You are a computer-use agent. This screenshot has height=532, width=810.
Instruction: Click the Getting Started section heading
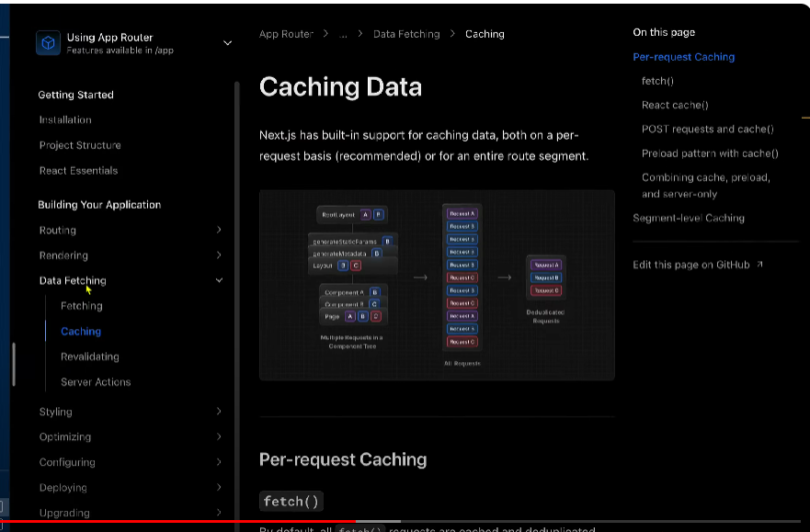(76, 95)
